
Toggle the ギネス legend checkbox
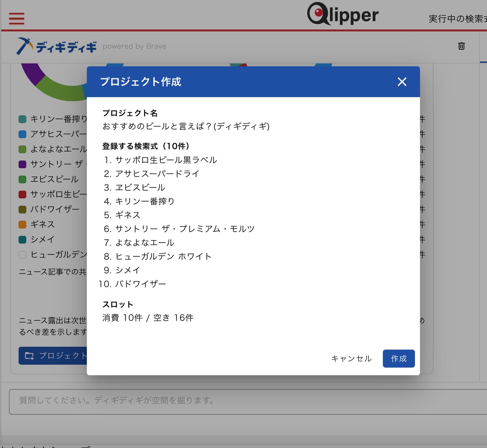[23, 225]
